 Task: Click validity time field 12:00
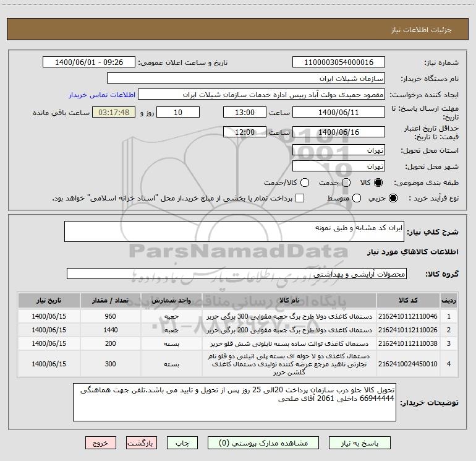245,132
